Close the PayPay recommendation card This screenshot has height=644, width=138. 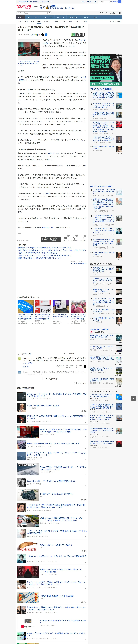pyautogui.click(x=50, y=323)
